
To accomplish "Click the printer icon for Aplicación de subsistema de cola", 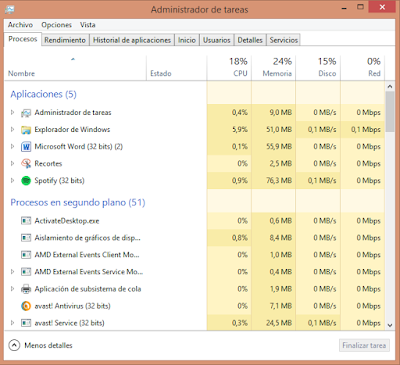I will 26,289.
